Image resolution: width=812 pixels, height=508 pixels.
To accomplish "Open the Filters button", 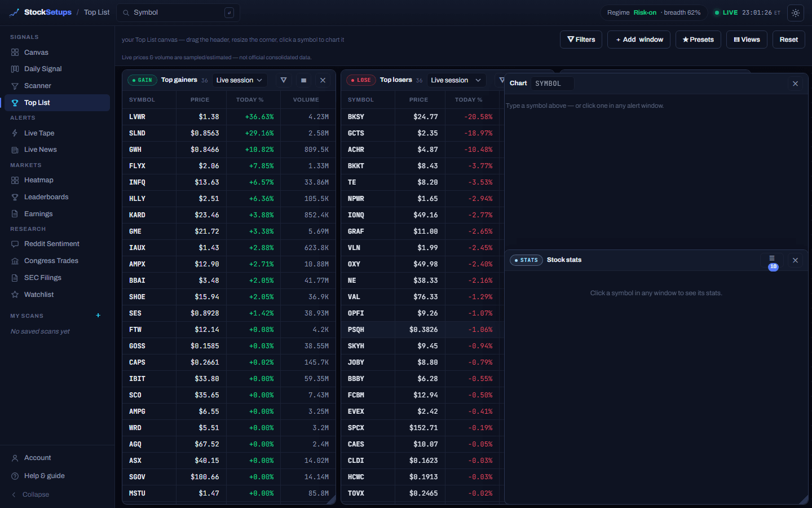I will click(x=581, y=40).
